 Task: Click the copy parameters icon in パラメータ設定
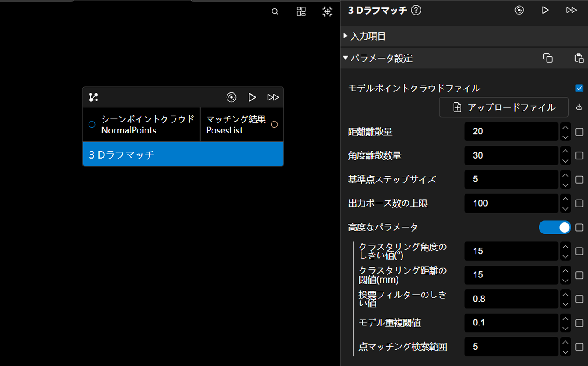coord(548,58)
